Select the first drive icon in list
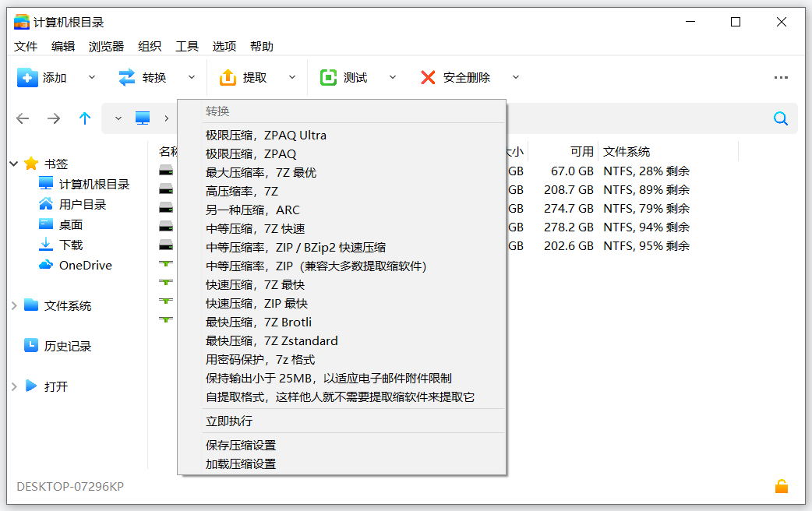The width and height of the screenshot is (812, 511). tap(166, 171)
